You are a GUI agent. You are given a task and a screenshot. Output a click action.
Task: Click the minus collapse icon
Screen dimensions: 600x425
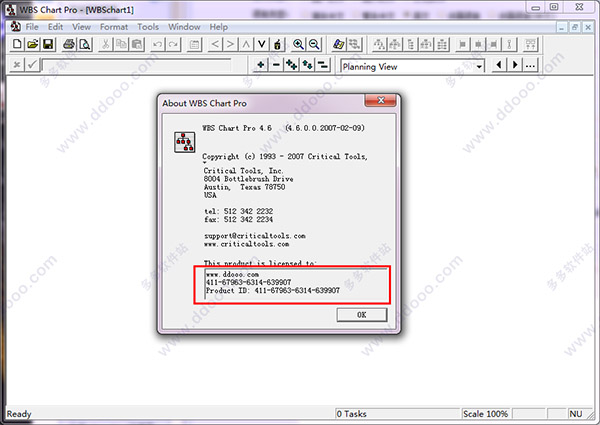click(276, 65)
